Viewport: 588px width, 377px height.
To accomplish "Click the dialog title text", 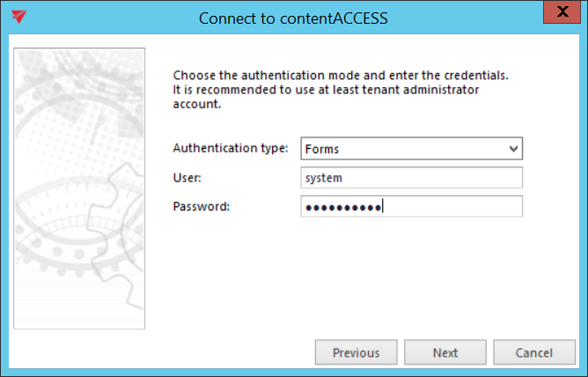I will (x=293, y=18).
